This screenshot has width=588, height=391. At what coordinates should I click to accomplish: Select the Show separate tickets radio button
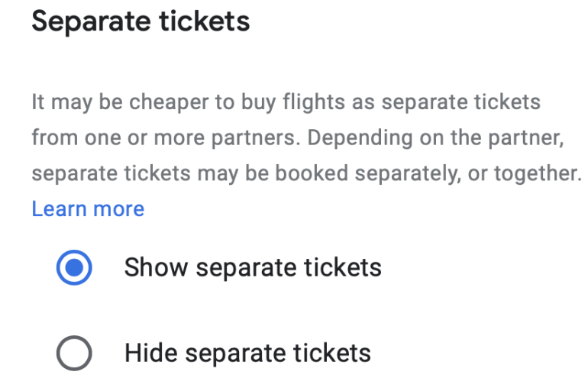(74, 268)
